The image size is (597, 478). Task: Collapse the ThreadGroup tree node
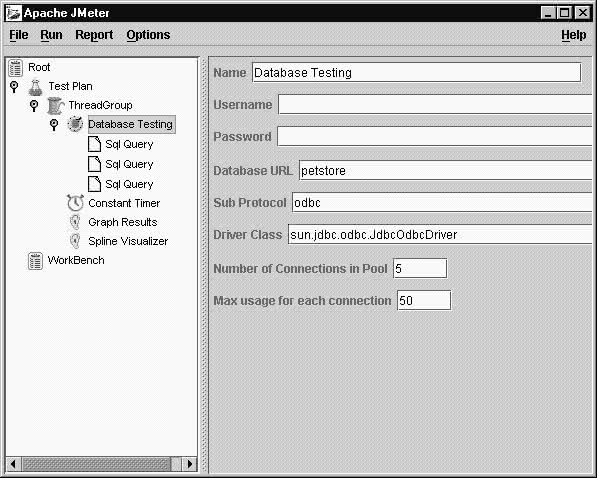pos(34,106)
